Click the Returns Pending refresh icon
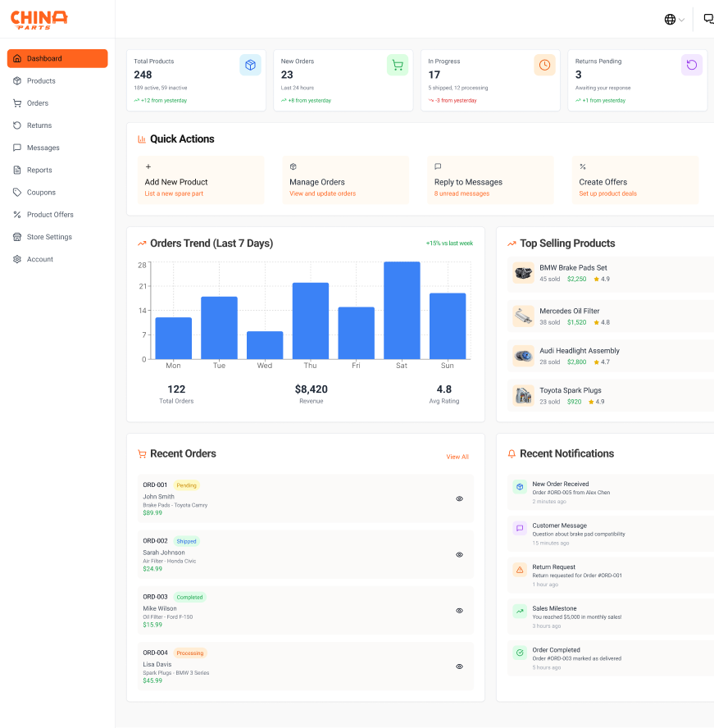This screenshot has height=728, width=714. 691,65
